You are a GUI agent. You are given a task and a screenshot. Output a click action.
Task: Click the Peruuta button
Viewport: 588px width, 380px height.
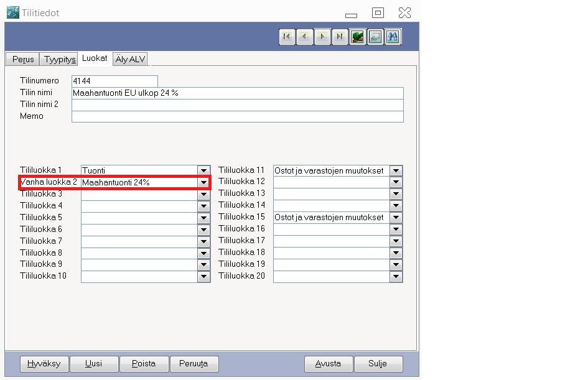[x=194, y=363]
